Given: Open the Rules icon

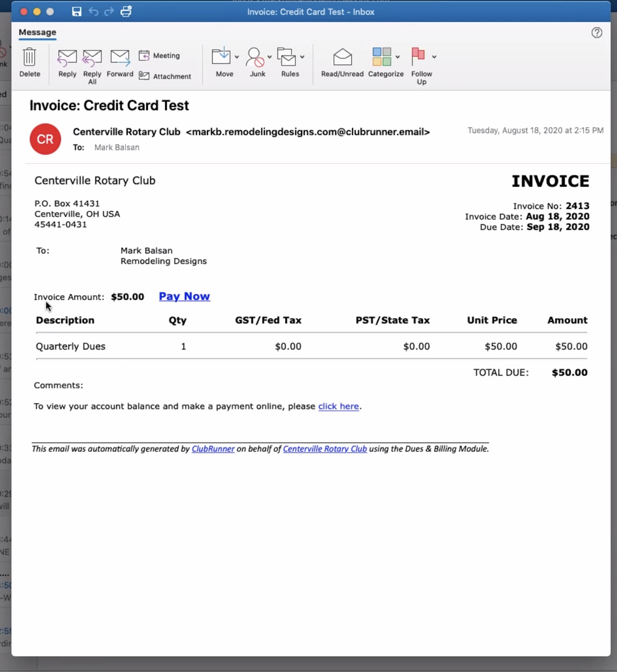Looking at the screenshot, I should 286,57.
